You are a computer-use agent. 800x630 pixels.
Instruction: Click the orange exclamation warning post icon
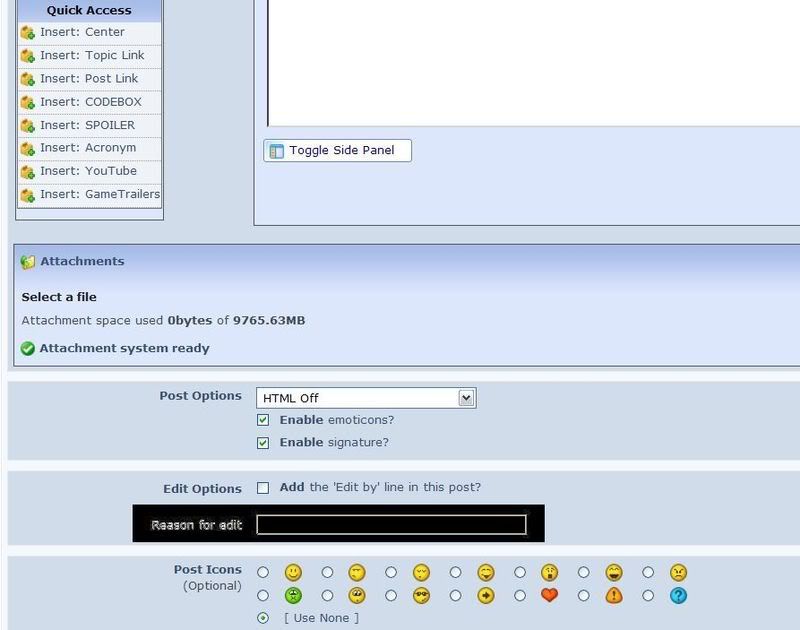(614, 596)
